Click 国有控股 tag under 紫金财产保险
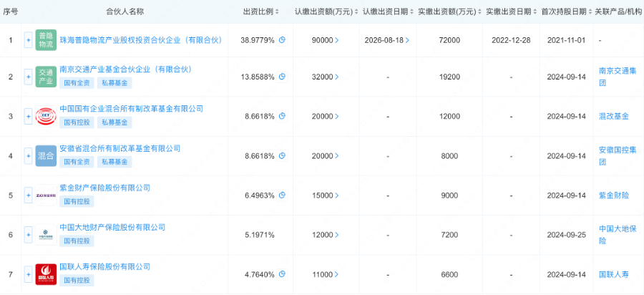 pyautogui.click(x=77, y=201)
